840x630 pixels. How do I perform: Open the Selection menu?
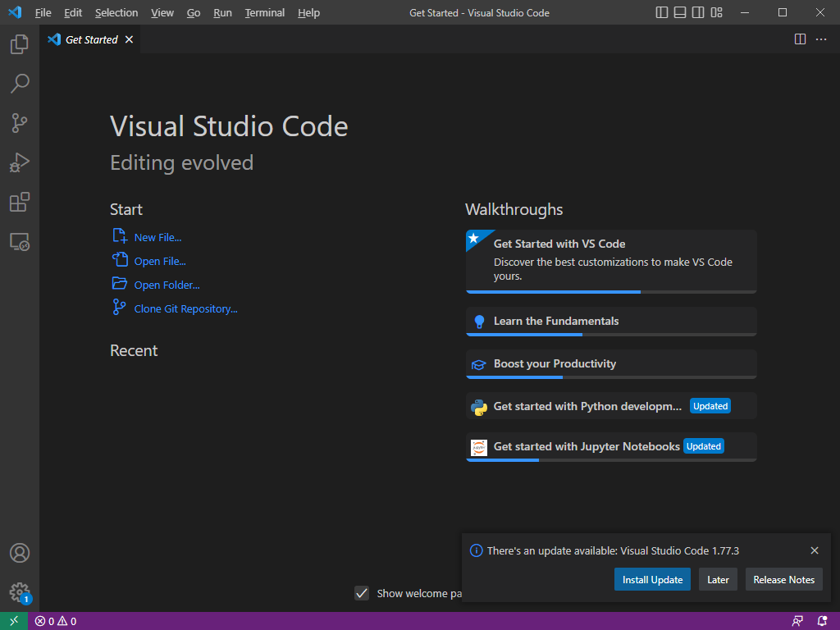[116, 12]
